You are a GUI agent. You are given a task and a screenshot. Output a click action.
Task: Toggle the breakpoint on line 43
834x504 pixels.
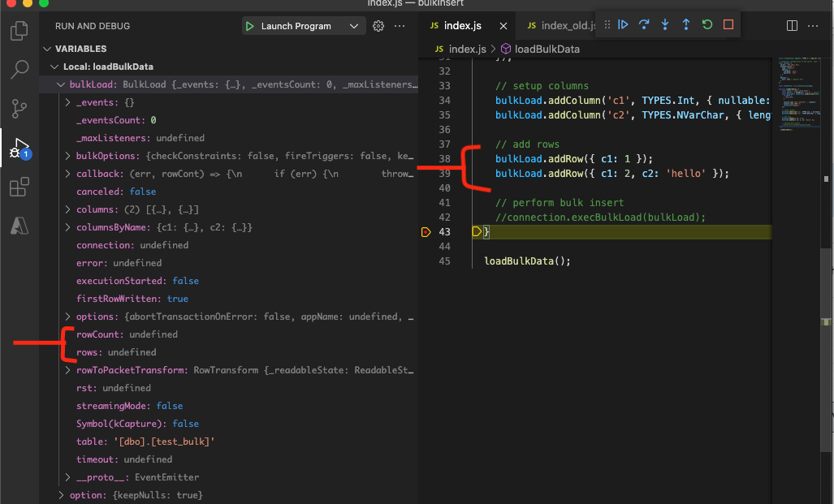coord(426,232)
